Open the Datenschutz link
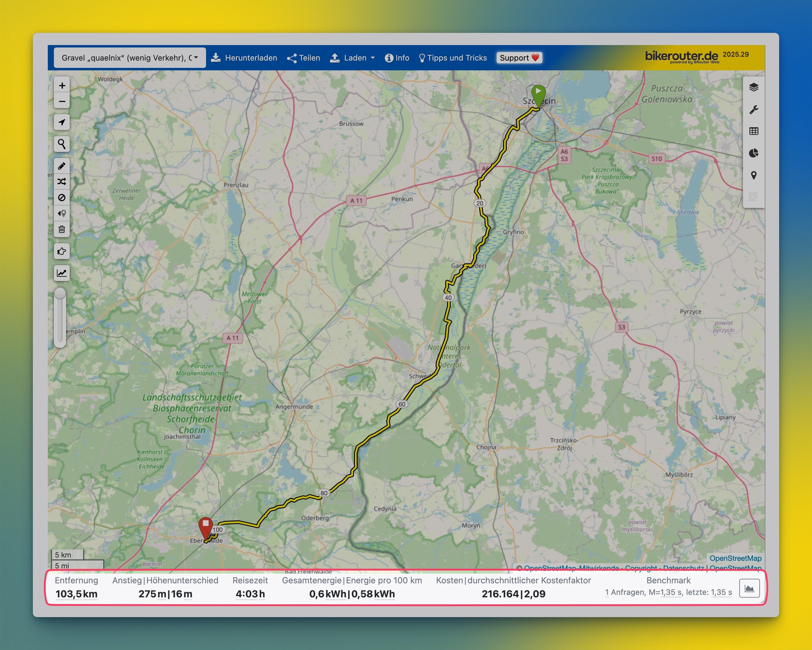 point(683,568)
